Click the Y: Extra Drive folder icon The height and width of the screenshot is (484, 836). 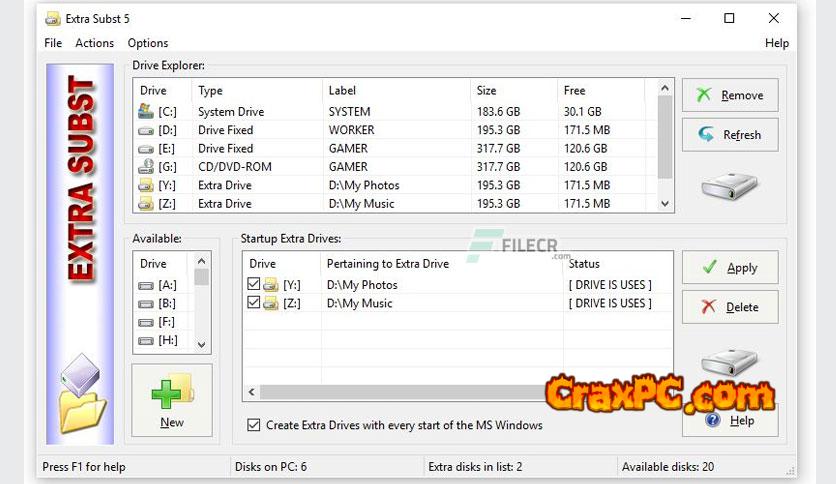click(146, 185)
